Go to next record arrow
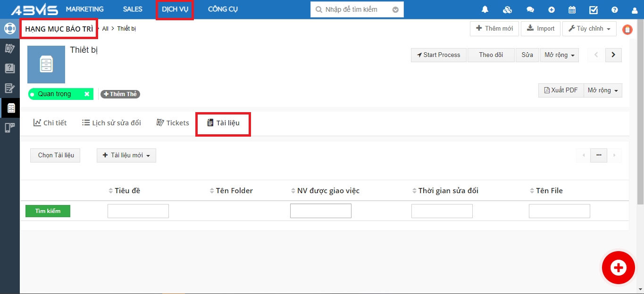 [x=613, y=55]
